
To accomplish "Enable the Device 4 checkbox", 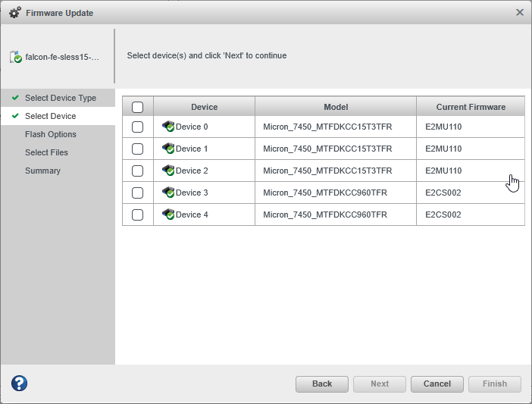I will pos(138,215).
